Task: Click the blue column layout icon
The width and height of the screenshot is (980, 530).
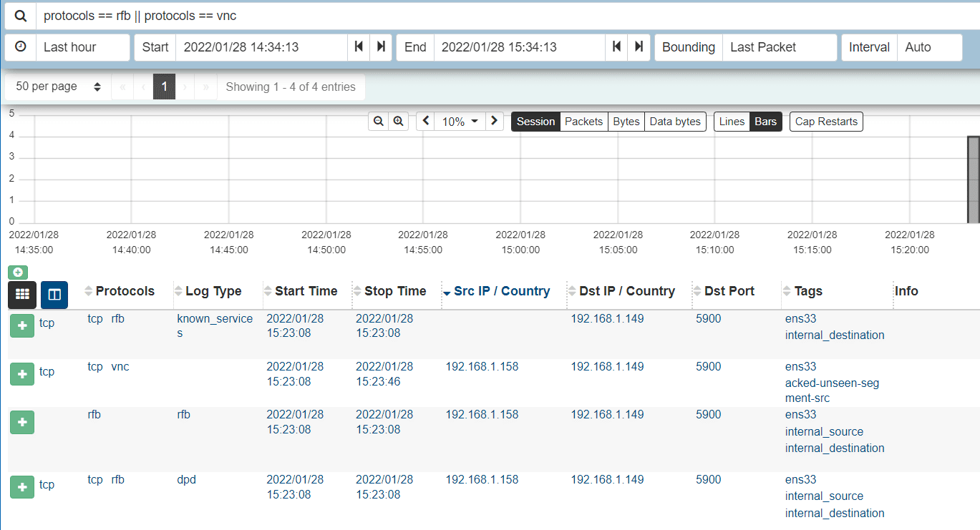Action: click(x=54, y=294)
